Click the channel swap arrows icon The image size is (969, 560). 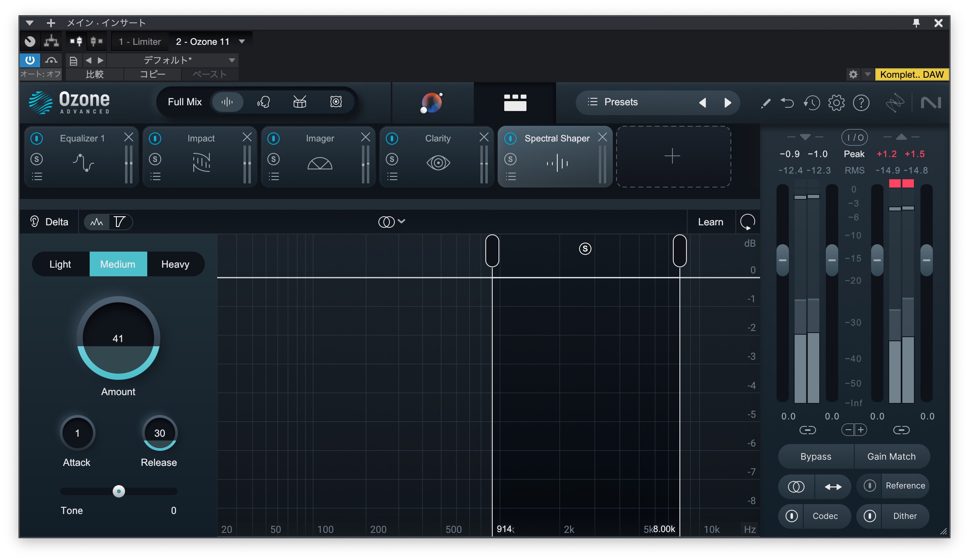click(833, 487)
